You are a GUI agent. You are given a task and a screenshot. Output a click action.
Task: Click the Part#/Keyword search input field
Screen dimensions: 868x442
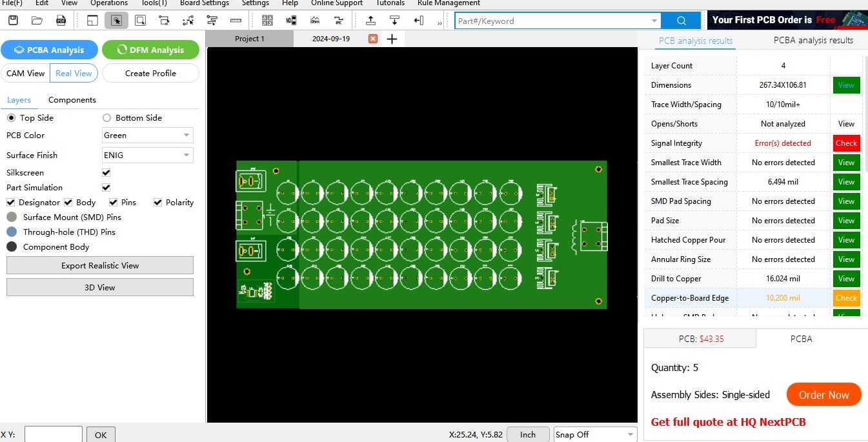point(555,20)
